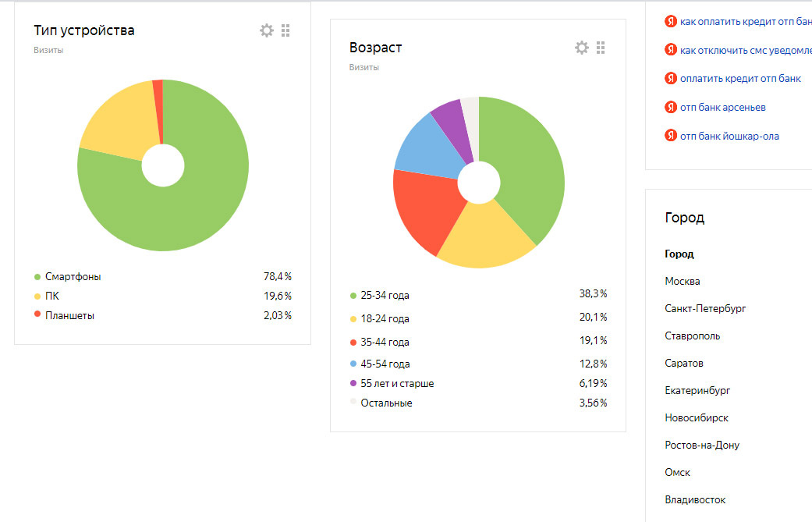
Task: Select 'Саратов' in the city list
Action: tap(684, 363)
